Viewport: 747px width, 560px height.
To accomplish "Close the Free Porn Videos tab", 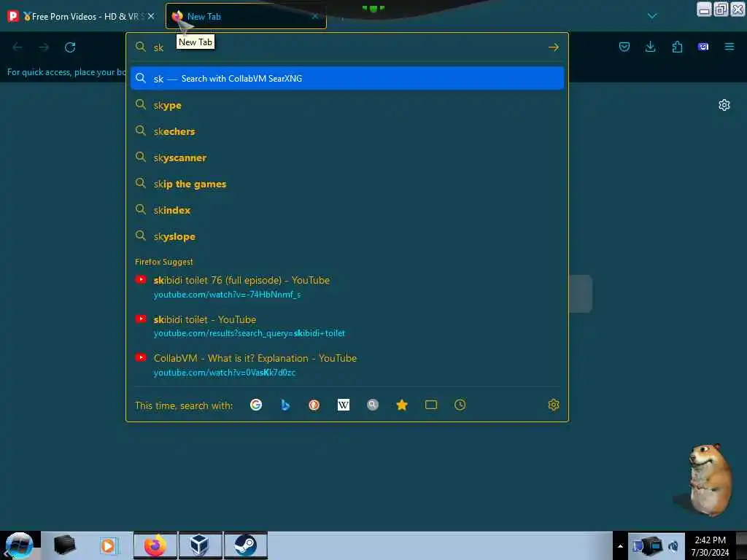I will point(151,16).
